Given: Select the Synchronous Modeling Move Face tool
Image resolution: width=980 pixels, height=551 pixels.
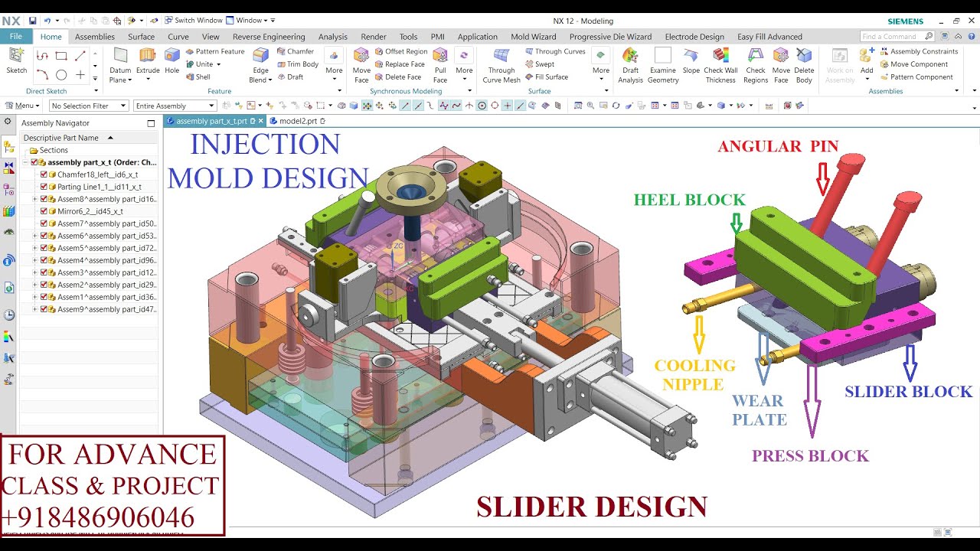Looking at the screenshot, I should pyautogui.click(x=361, y=65).
